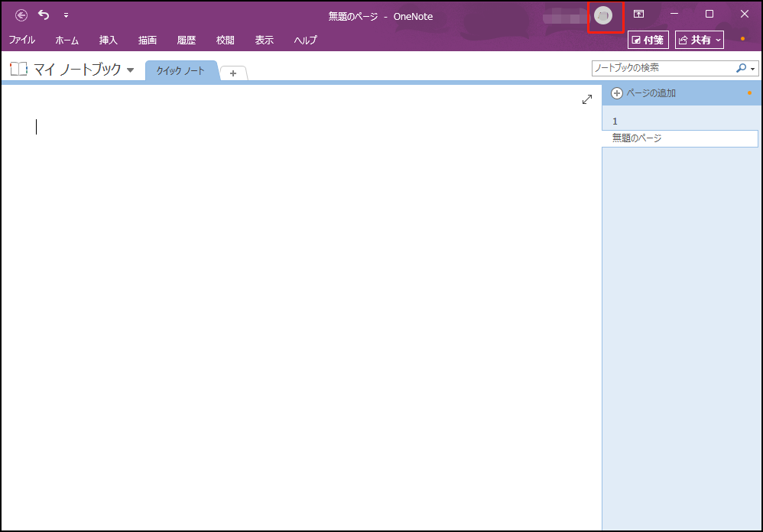This screenshot has height=532, width=763.
Task: Open the 描画 tab
Action: point(147,40)
